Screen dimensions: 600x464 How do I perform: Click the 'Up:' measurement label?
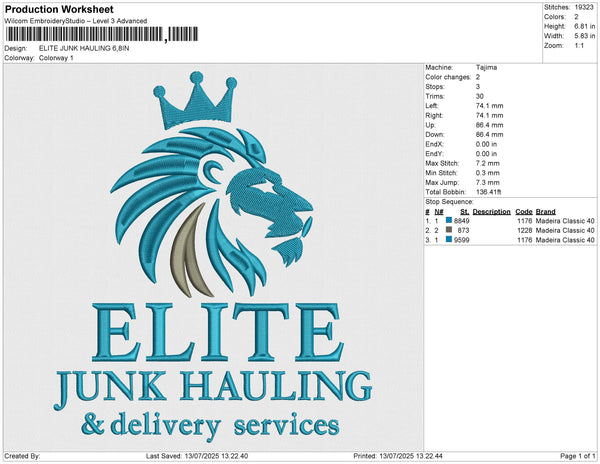click(430, 125)
